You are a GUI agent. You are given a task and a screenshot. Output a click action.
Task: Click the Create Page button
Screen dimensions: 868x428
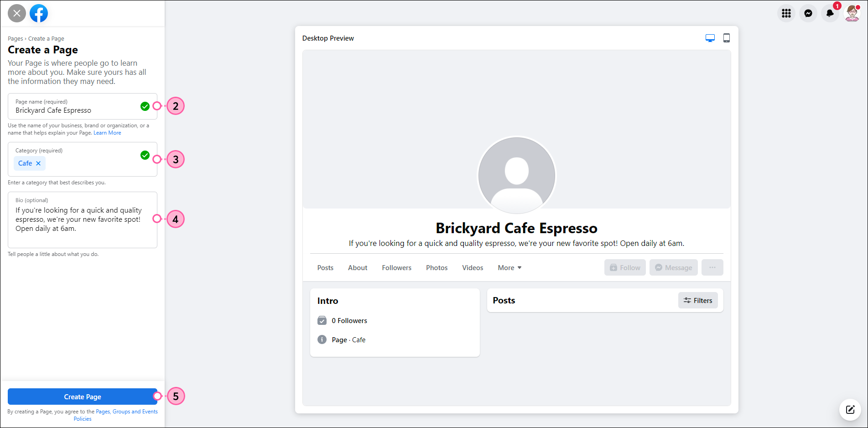tap(83, 397)
